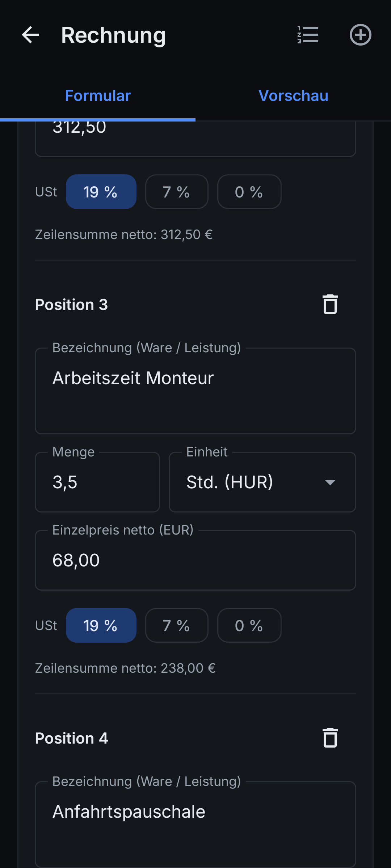Go back using the arrow icon

(x=30, y=35)
